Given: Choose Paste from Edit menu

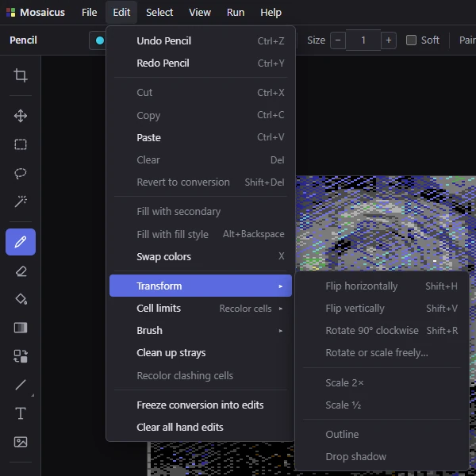Looking at the screenshot, I should pos(201,137).
